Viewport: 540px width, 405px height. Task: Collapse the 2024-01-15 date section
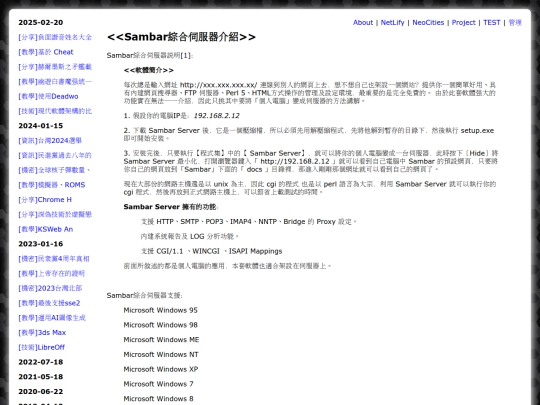tap(41, 126)
